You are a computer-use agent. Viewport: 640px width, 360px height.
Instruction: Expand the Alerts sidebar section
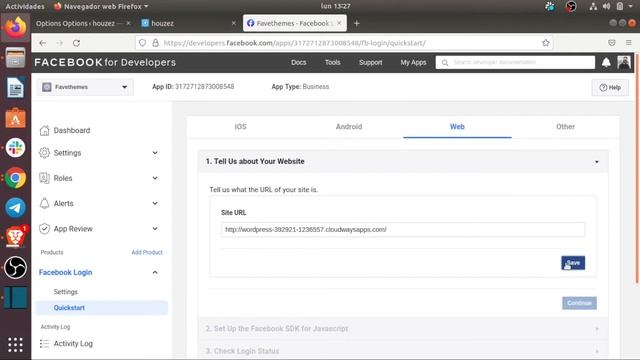(155, 203)
